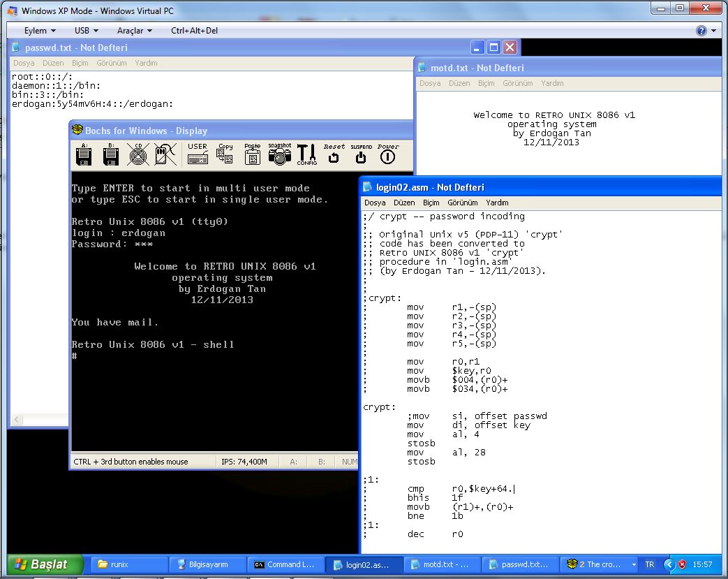Expand the arrow next to help icon

tap(713, 31)
